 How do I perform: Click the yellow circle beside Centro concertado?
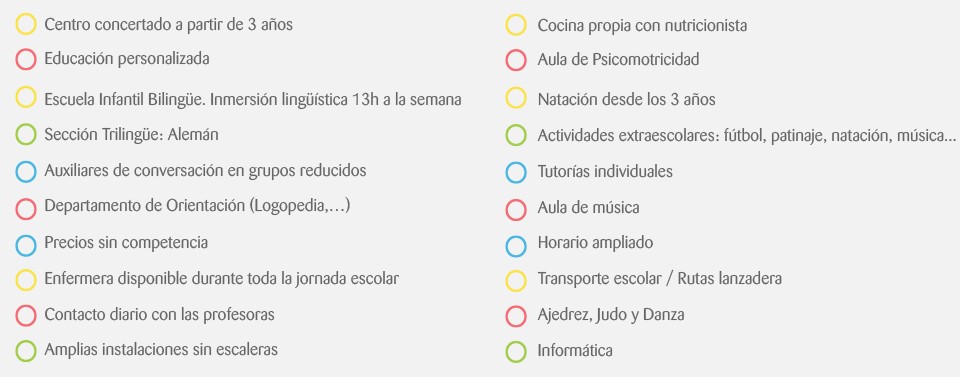click(x=26, y=24)
